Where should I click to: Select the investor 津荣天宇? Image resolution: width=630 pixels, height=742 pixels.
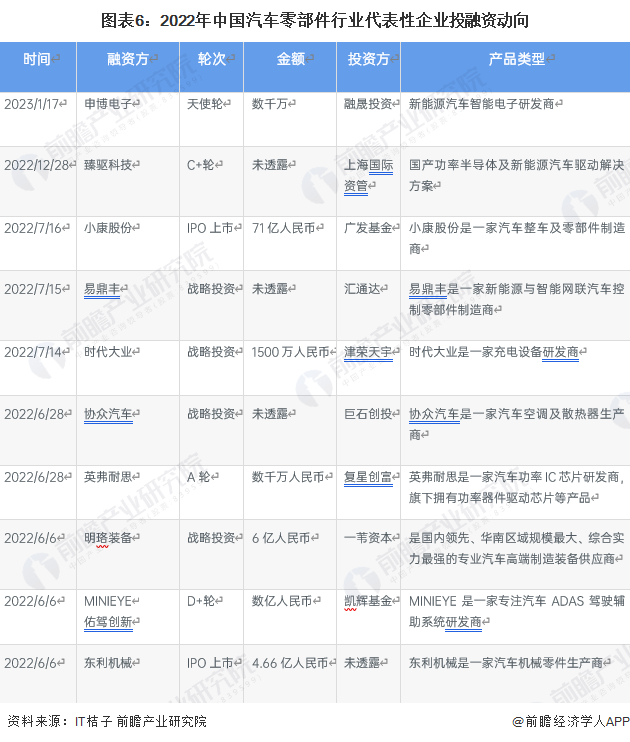pyautogui.click(x=368, y=353)
